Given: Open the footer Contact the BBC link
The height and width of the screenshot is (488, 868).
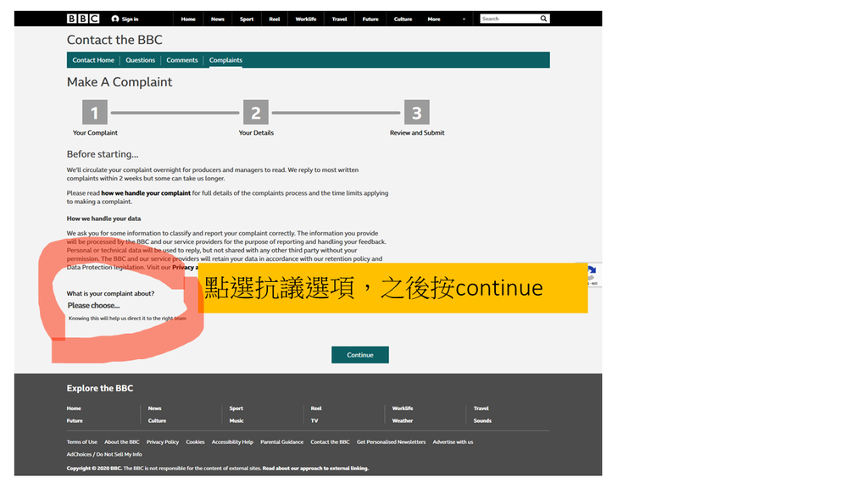Looking at the screenshot, I should pyautogui.click(x=330, y=442).
